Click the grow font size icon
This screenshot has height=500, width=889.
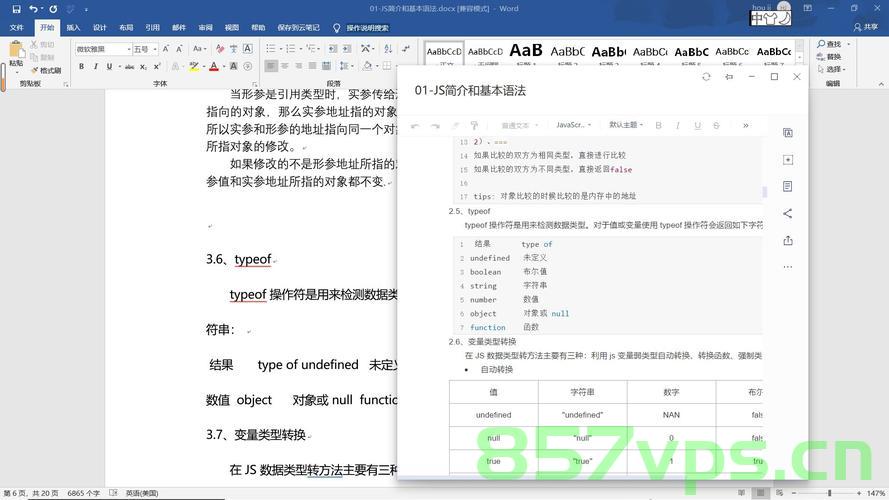(x=166, y=49)
